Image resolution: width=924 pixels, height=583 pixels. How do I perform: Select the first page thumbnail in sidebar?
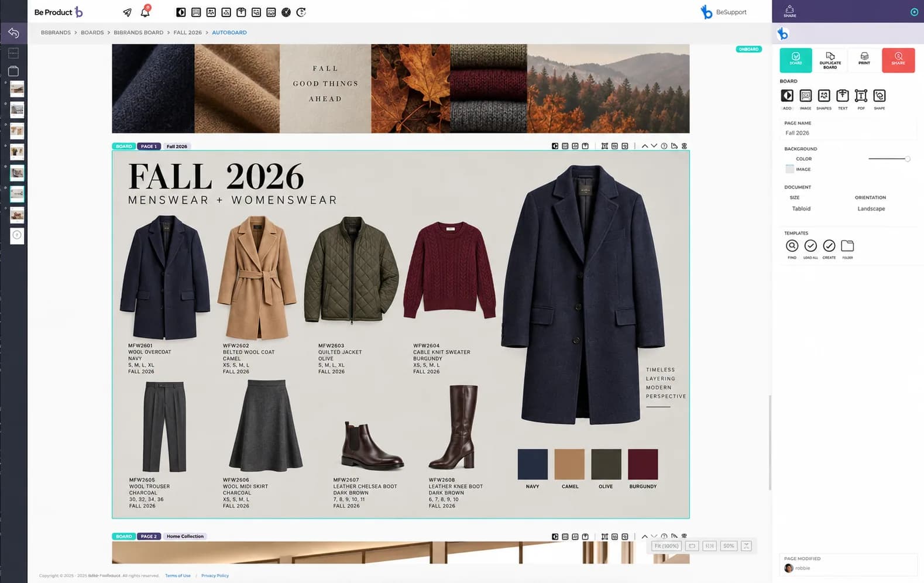tap(17, 88)
